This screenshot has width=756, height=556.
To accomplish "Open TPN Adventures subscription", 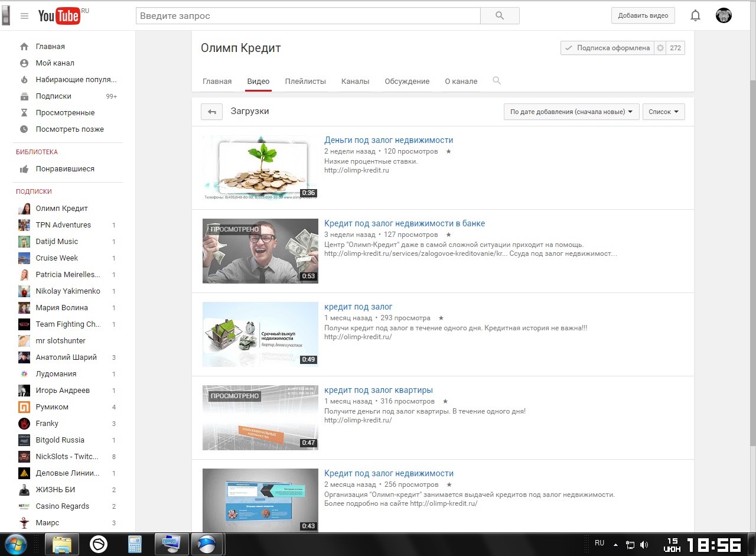I will (x=63, y=225).
